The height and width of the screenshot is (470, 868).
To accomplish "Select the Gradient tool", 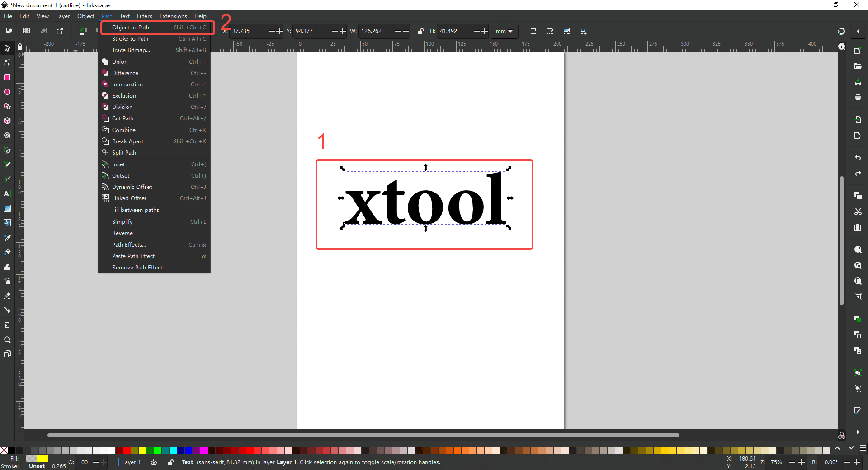I will [7, 208].
